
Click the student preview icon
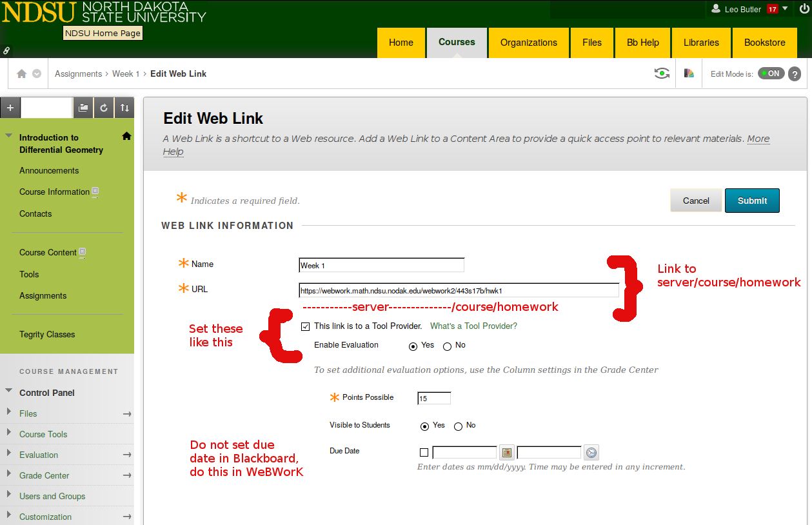(x=662, y=74)
